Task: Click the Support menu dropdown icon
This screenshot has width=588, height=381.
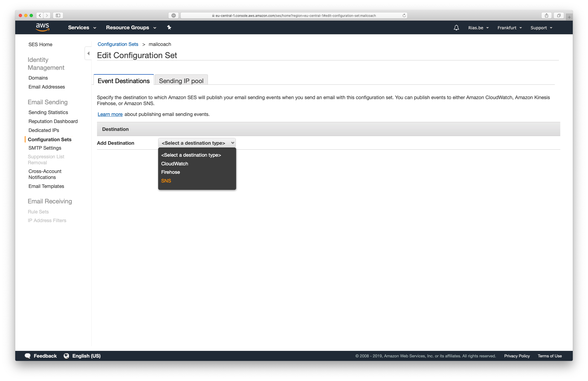Action: (552, 28)
